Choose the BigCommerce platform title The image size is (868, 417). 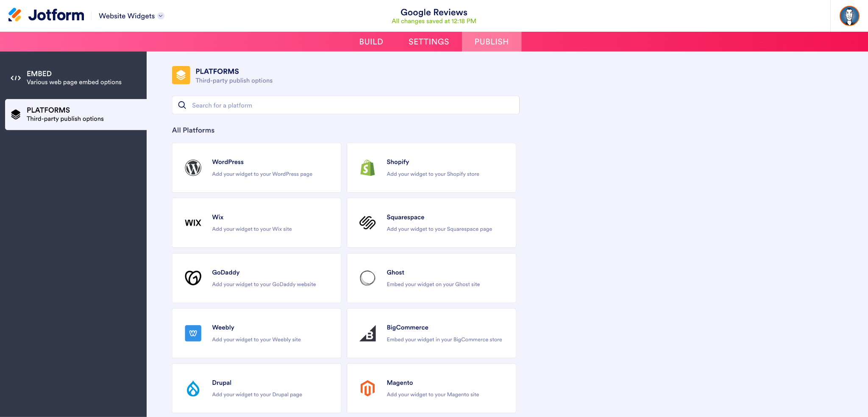click(407, 327)
